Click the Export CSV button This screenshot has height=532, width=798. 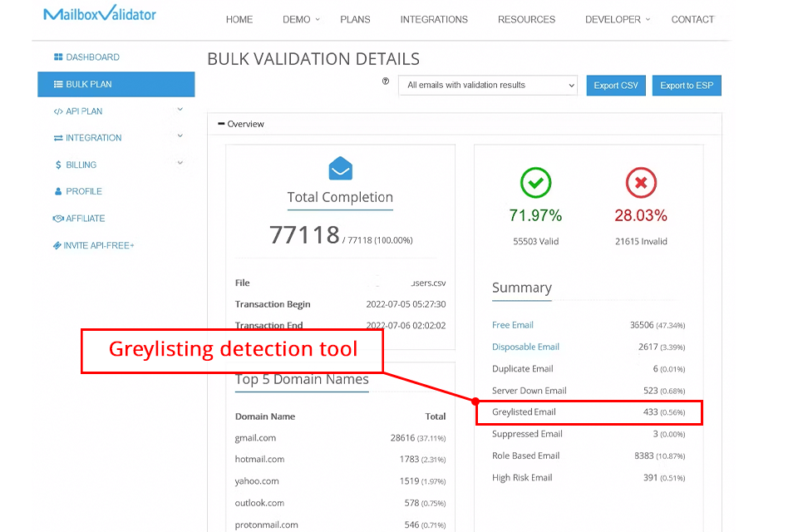(x=616, y=86)
